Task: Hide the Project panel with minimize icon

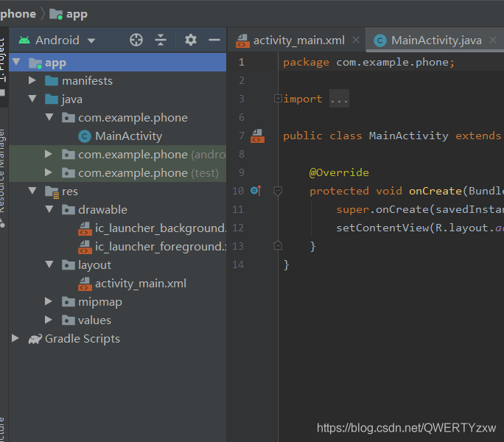Action: click(x=214, y=41)
